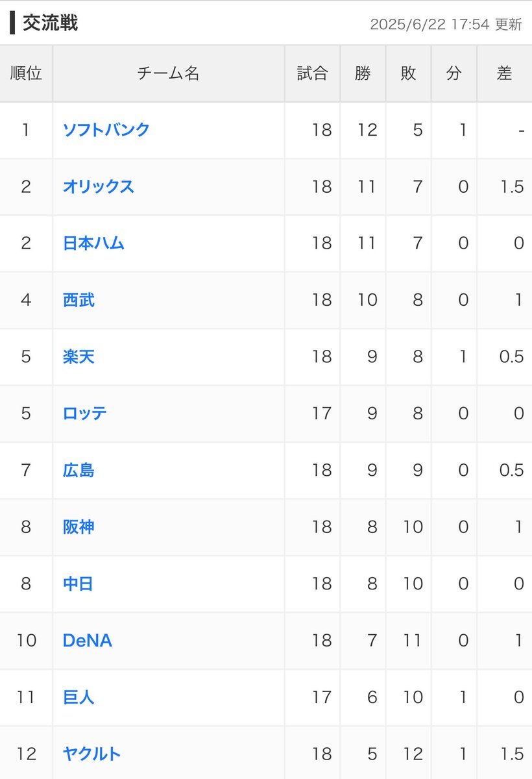Click the 勝 column header
This screenshot has width=532, height=779.
[363, 73]
